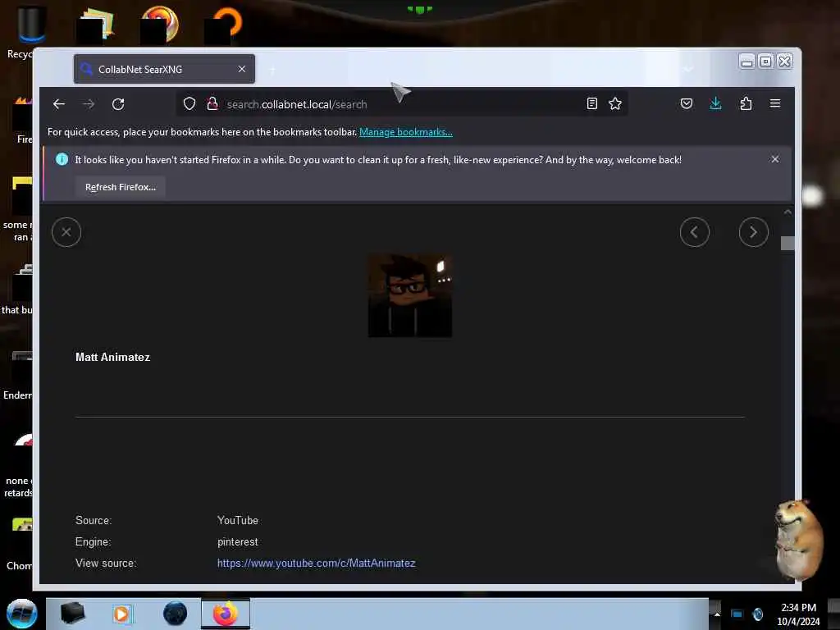Open the tracking protection shield
Image resolution: width=840 pixels, height=630 pixels.
(x=189, y=104)
